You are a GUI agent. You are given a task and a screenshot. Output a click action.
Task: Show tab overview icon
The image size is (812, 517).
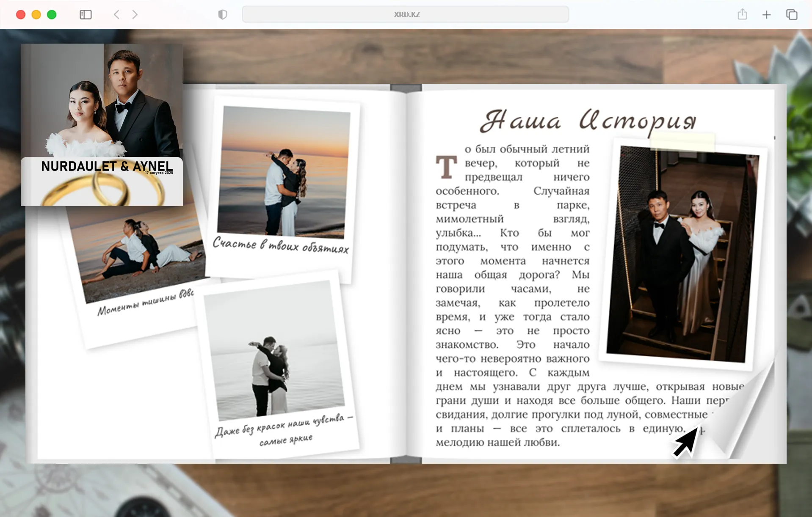(791, 14)
